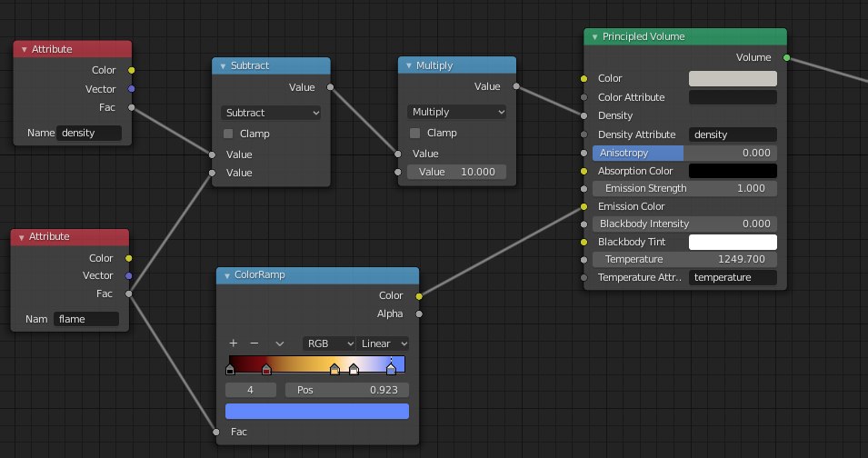
Task: Open the Multiply operation dropdown
Action: (457, 112)
